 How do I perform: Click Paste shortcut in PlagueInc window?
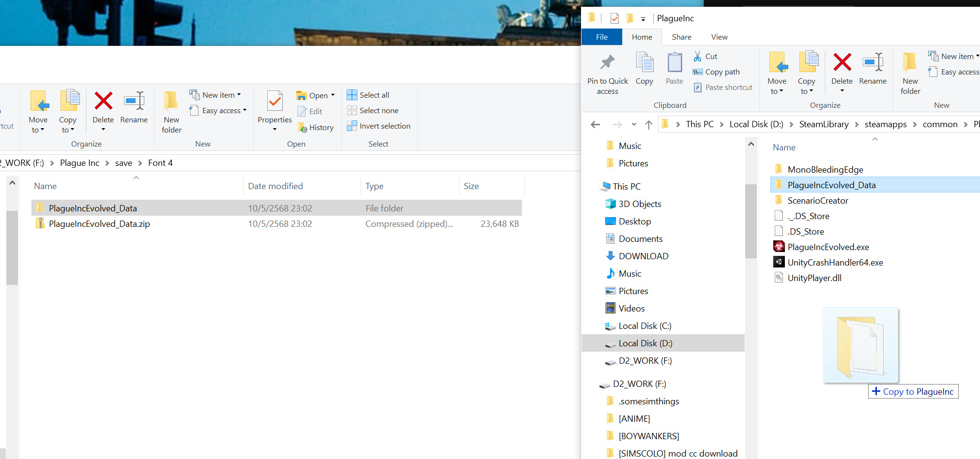[723, 87]
